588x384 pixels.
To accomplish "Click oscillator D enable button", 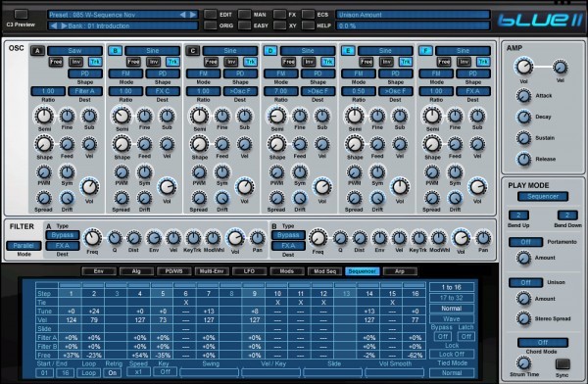I will 270,51.
